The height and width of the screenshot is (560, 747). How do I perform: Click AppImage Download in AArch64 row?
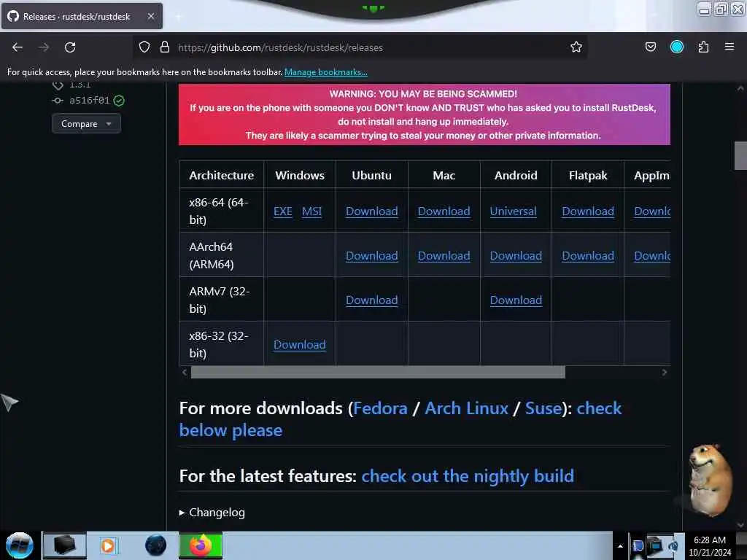(x=652, y=256)
